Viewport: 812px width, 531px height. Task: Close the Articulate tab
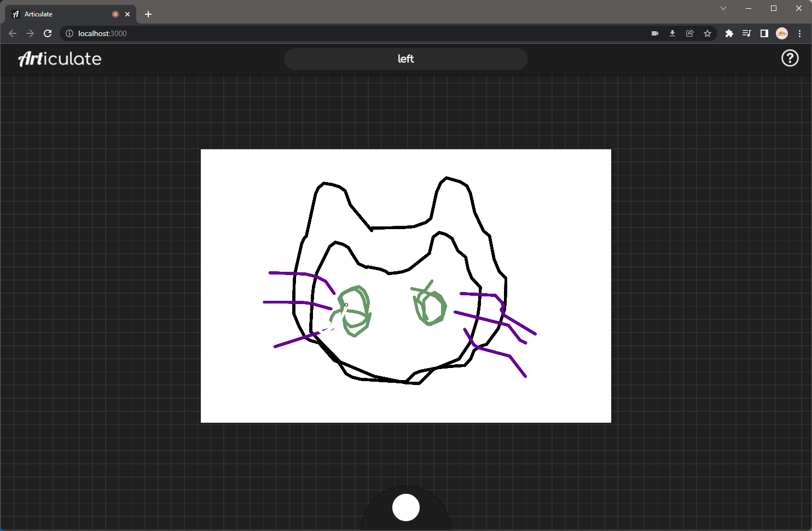point(127,14)
